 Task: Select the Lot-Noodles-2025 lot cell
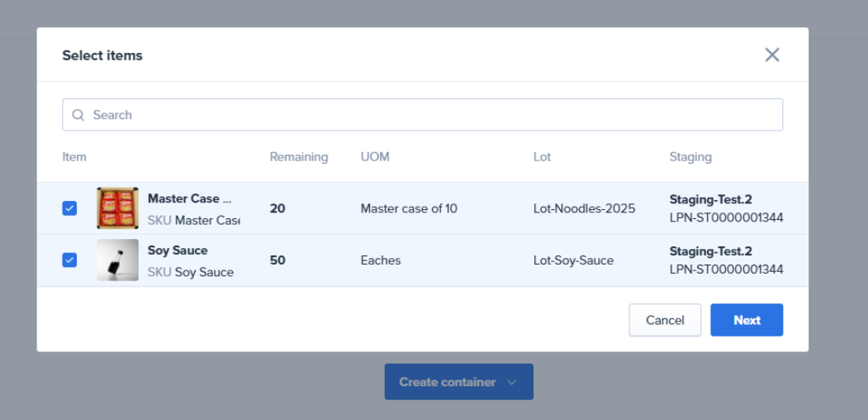click(584, 208)
